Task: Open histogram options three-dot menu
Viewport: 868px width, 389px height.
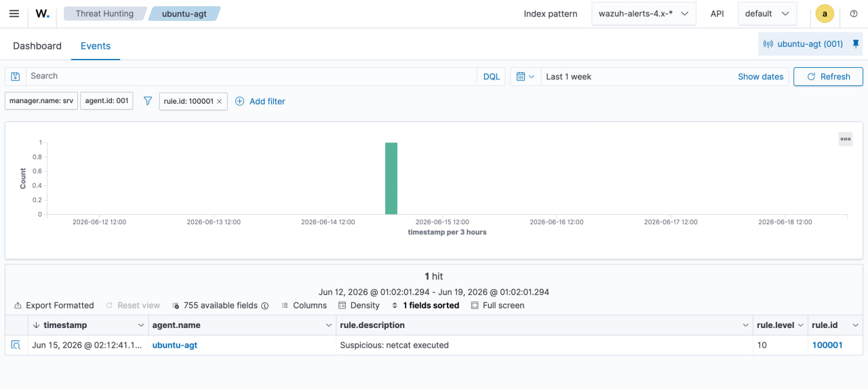Action: click(x=846, y=139)
